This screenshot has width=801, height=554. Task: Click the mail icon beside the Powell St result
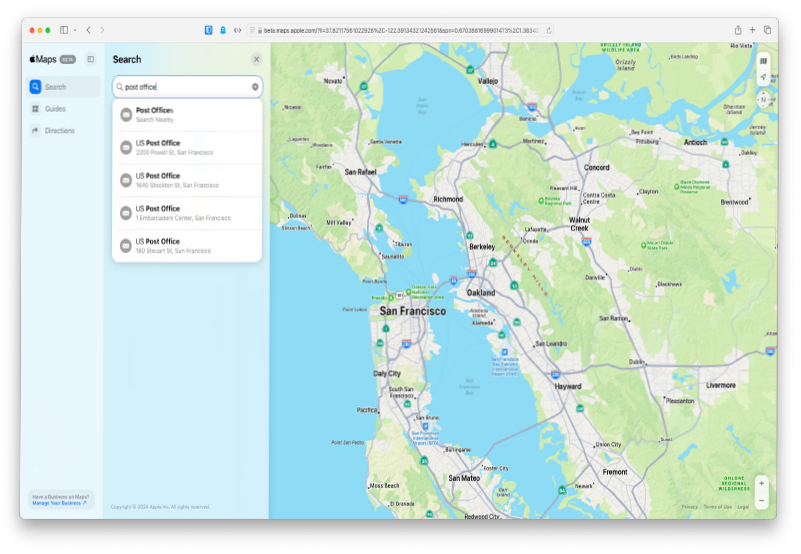pyautogui.click(x=126, y=148)
